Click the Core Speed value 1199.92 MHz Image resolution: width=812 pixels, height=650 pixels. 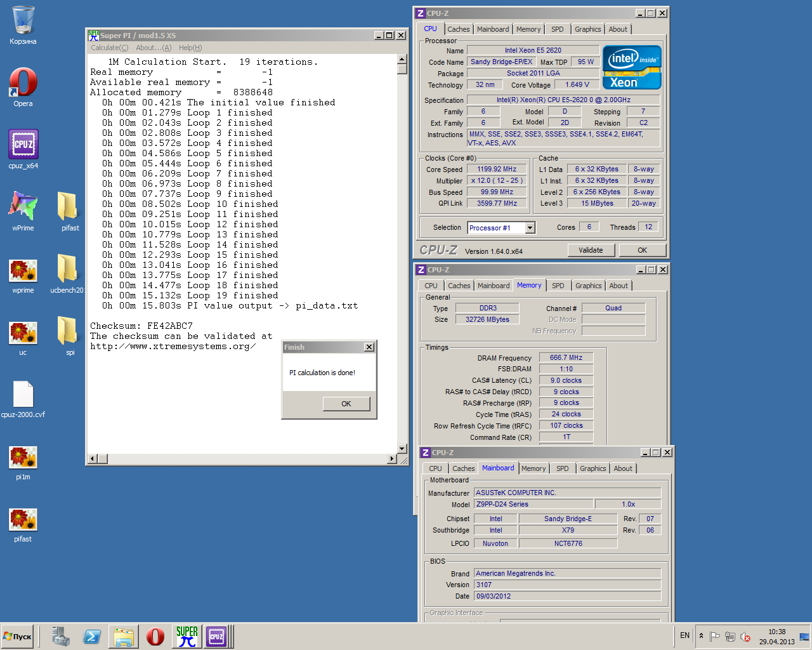coord(497,169)
